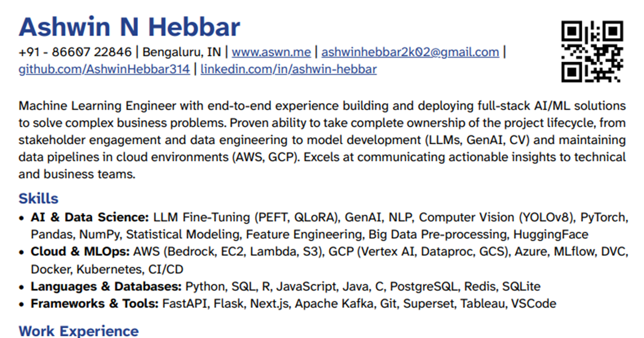The height and width of the screenshot is (338, 644).
Task: Click the Ashwin N Hebbar name heading
Action: click(x=129, y=26)
